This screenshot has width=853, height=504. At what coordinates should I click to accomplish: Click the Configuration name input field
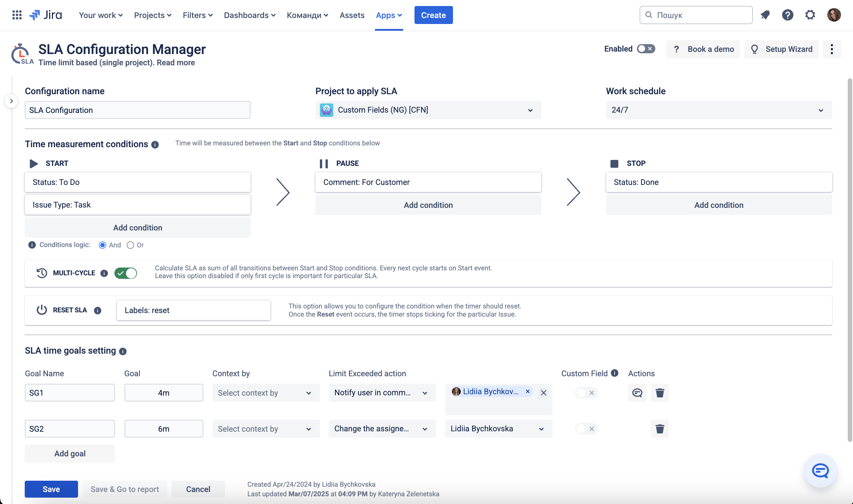[137, 110]
